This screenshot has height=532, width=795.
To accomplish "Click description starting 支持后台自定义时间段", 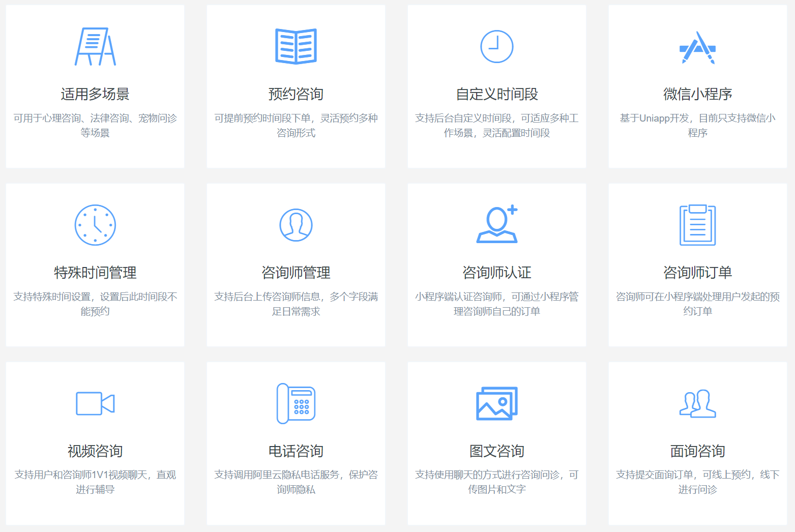I will [497, 126].
